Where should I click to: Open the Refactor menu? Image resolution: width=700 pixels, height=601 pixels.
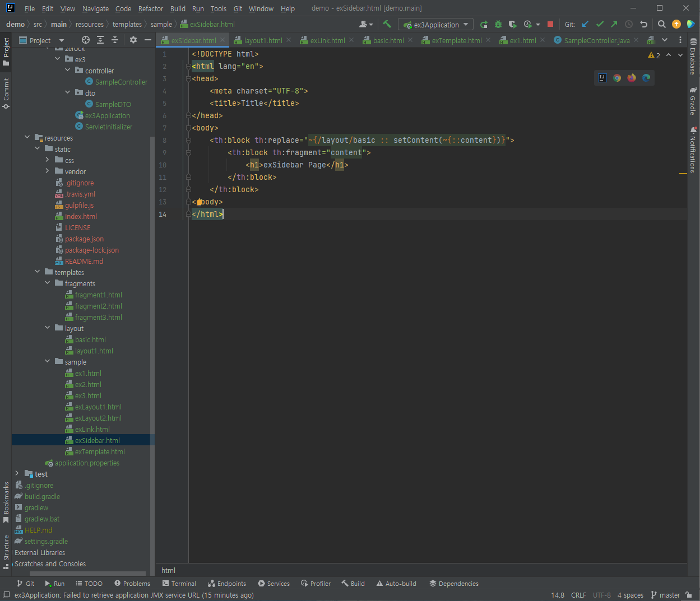[150, 8]
